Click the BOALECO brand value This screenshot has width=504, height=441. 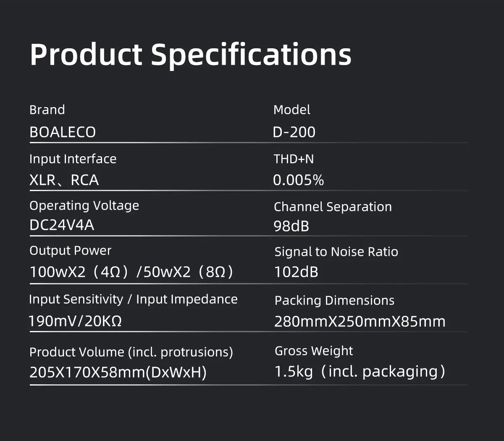pos(63,132)
